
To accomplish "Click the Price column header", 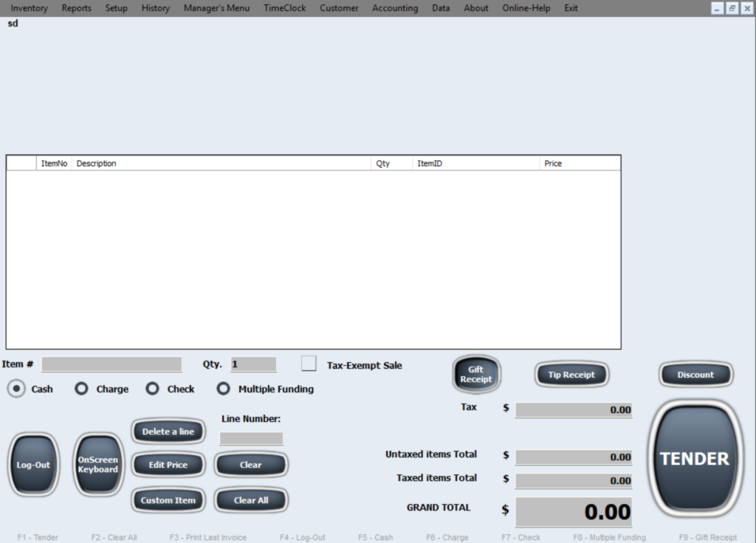I will tap(580, 163).
